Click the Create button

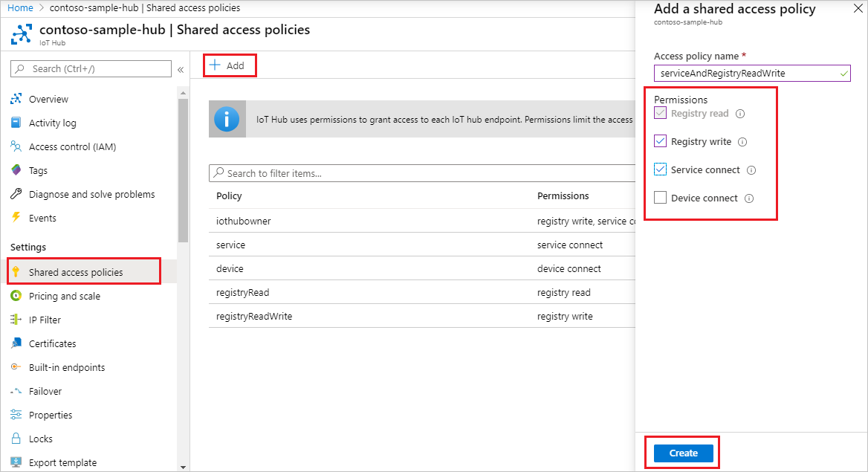click(683, 453)
